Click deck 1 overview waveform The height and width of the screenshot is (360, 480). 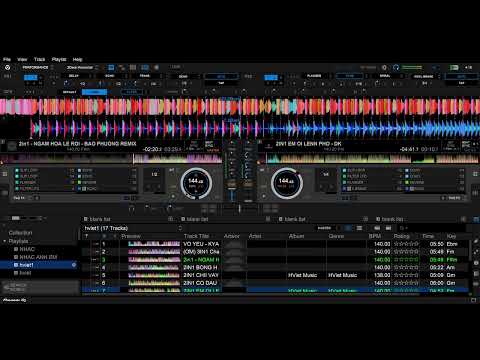[x=111, y=159]
